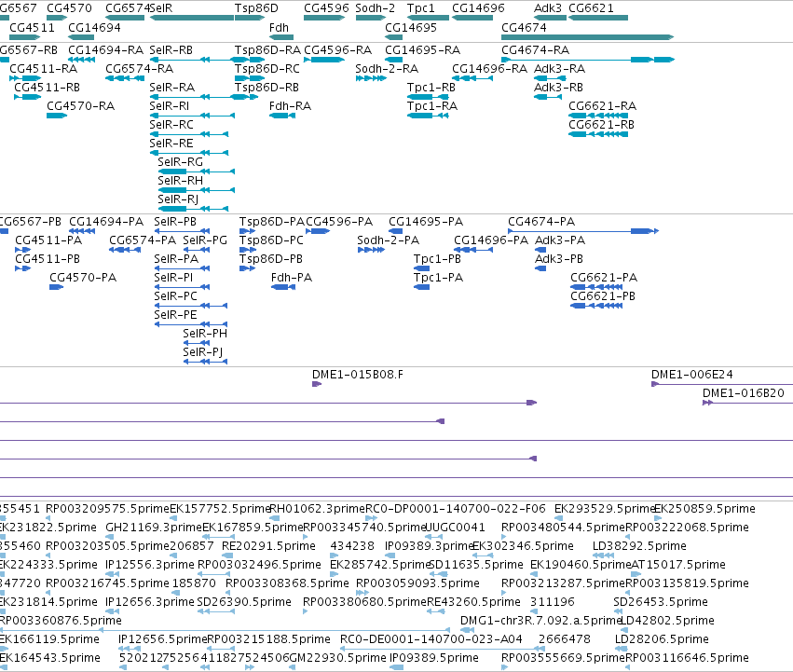Click the Tsp86D gene feature
Screen dimensions: 793x672
[x=250, y=18]
